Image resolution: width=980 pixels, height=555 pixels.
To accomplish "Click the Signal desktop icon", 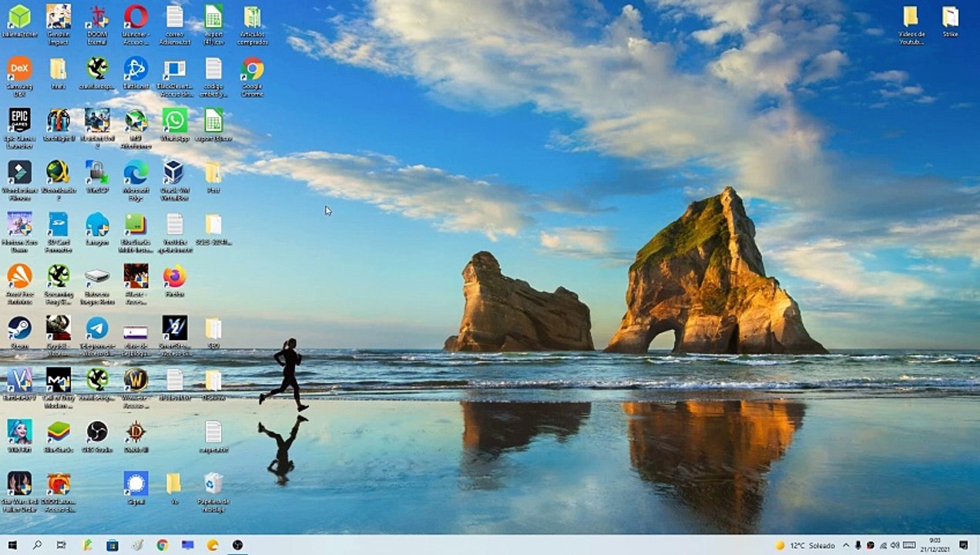I will (136, 488).
